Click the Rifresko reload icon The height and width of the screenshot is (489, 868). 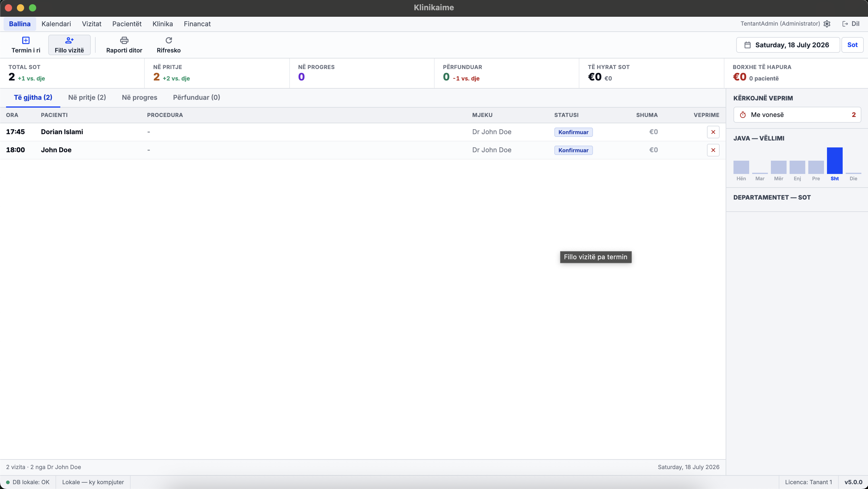point(169,40)
